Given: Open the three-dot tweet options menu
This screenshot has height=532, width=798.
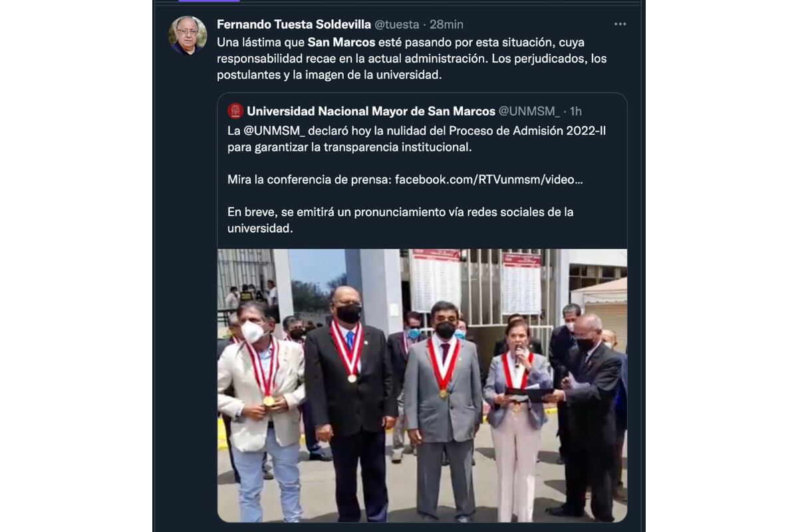Looking at the screenshot, I should (620, 24).
